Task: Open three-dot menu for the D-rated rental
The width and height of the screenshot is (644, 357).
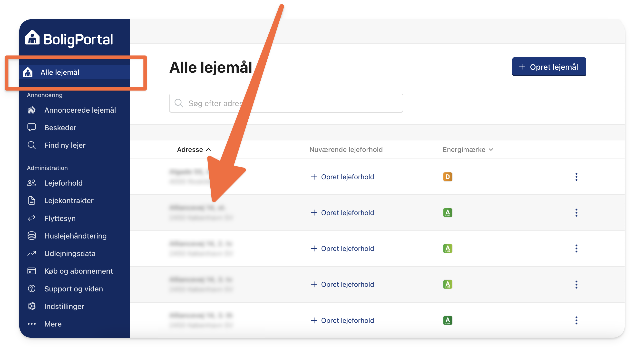Action: [x=576, y=177]
